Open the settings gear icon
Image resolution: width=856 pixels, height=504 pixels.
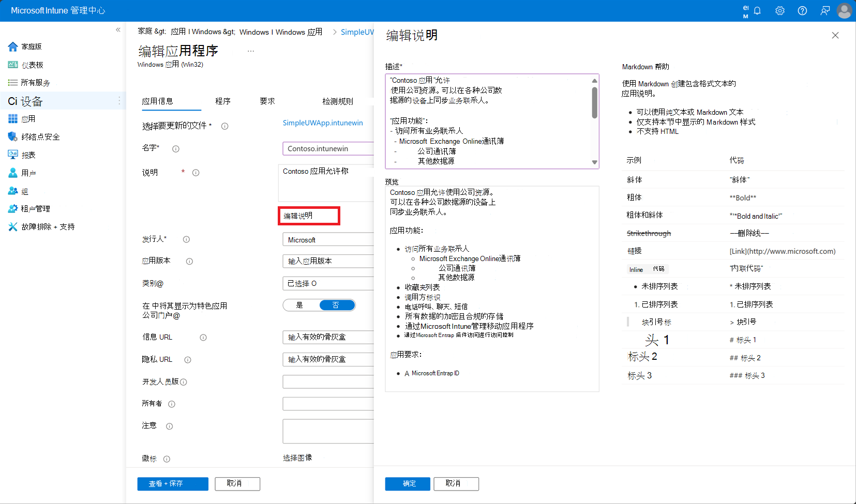point(780,10)
